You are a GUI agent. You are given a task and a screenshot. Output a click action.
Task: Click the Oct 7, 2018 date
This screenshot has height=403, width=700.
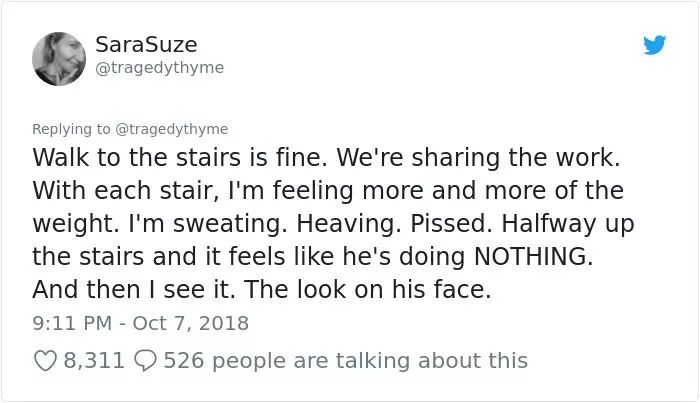click(191, 323)
